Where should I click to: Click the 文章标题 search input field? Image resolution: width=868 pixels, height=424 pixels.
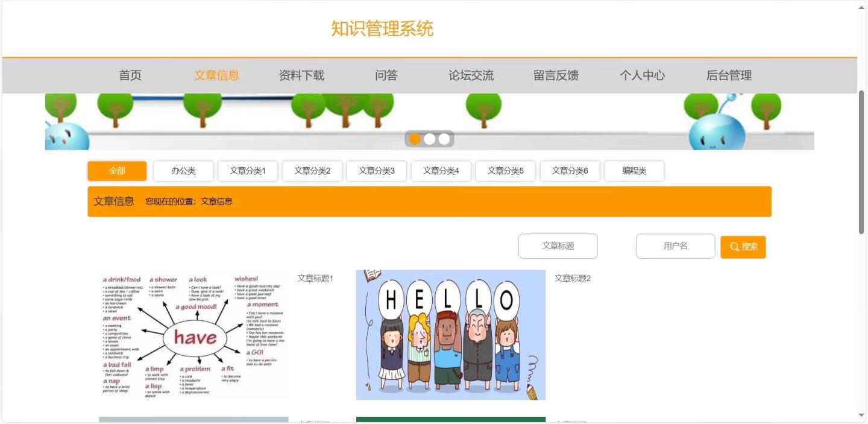point(558,246)
